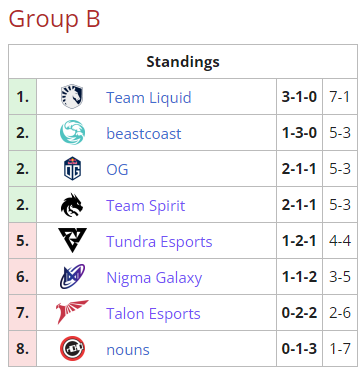This screenshot has height=368, width=360.
Task: Click the Team Spirit dragon logo
Action: 72,205
